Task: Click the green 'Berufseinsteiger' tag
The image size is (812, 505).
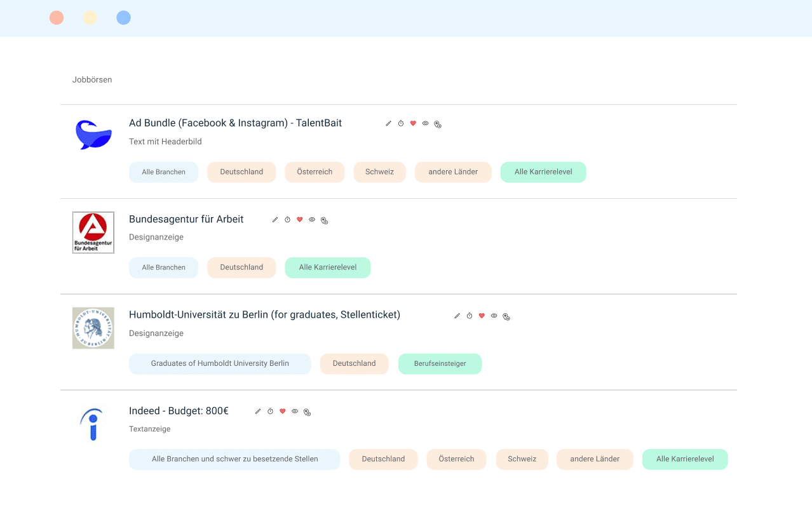Action: coord(440,364)
